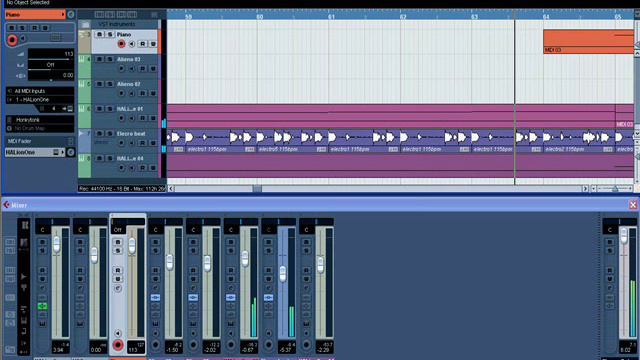The width and height of the screenshot is (640, 360).
Task: Close the Mixer window
Action: [633, 205]
